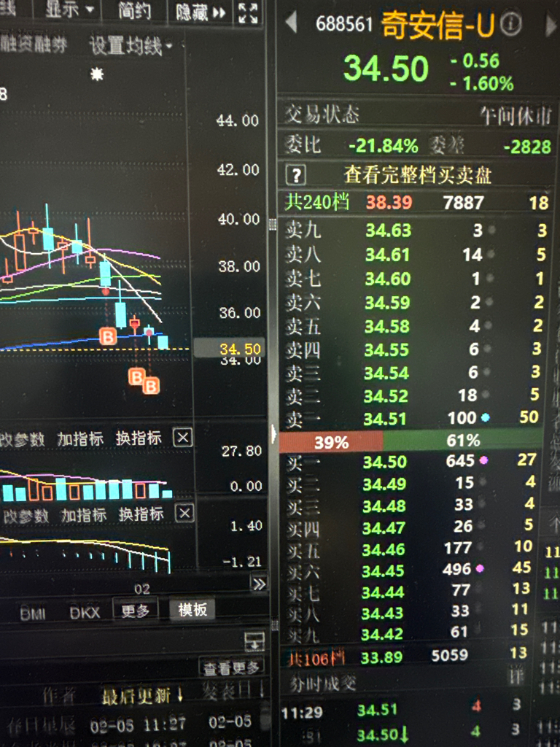Click 委比 -21.84% value

[x=384, y=145]
